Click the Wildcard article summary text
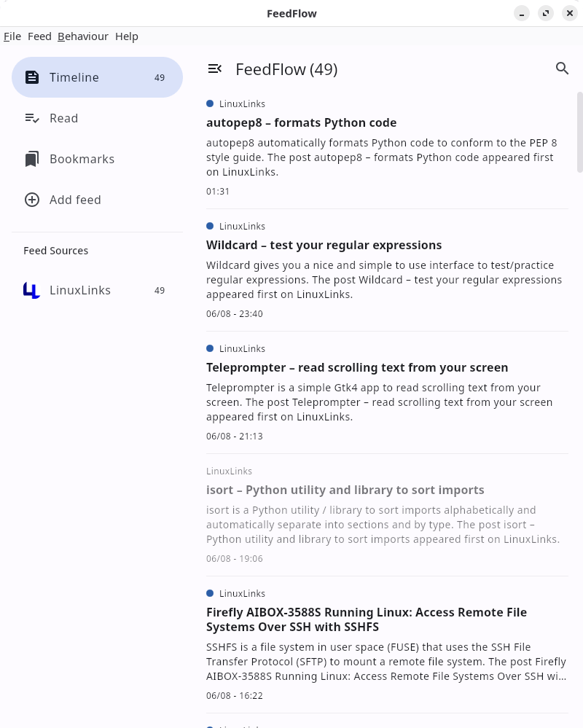 [384, 280]
